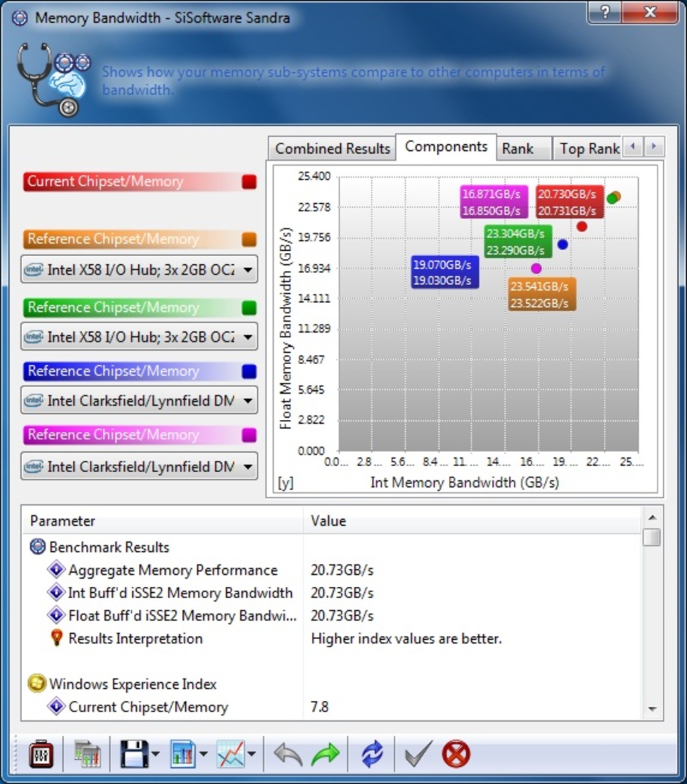Open the magenta reference Clarksfield/Lynnfield dropdown

tap(140, 466)
